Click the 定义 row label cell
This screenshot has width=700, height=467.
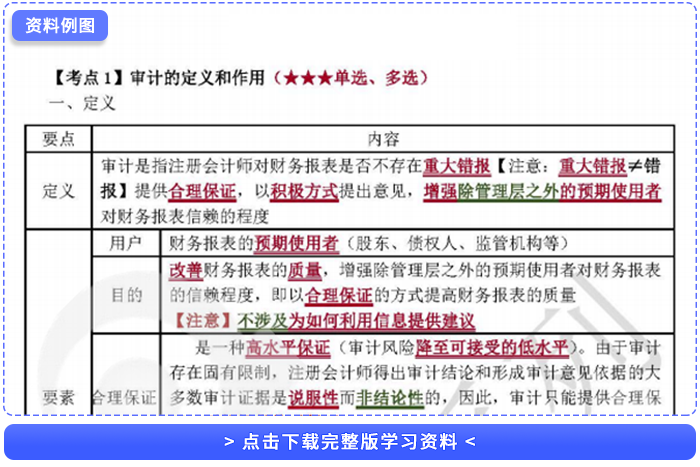pyautogui.click(x=58, y=191)
